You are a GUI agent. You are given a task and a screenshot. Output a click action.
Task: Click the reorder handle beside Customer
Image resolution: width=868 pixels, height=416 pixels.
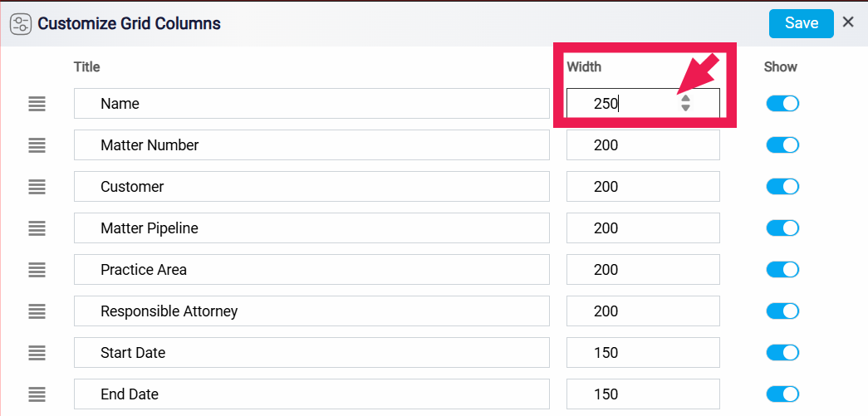point(37,187)
